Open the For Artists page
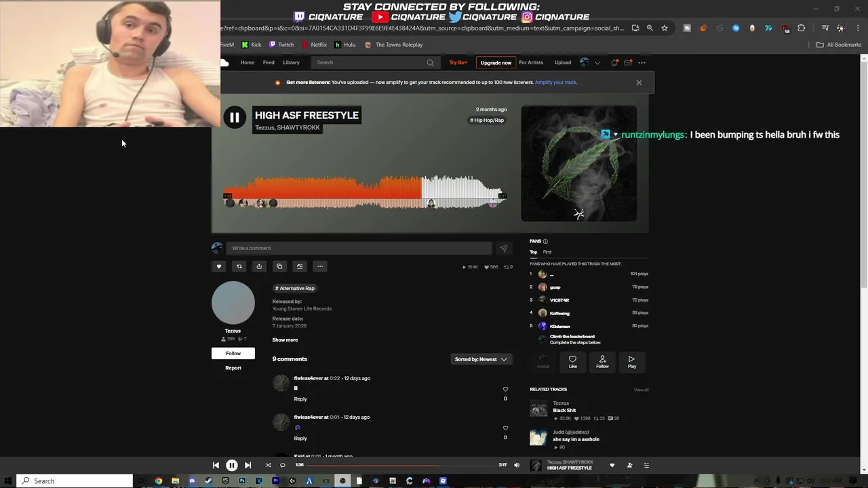This screenshot has width=868, height=488. point(531,62)
